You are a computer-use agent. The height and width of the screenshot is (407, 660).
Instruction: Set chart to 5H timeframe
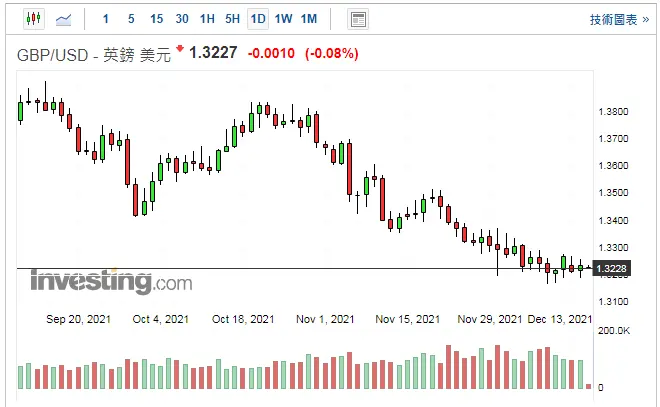pyautogui.click(x=232, y=19)
